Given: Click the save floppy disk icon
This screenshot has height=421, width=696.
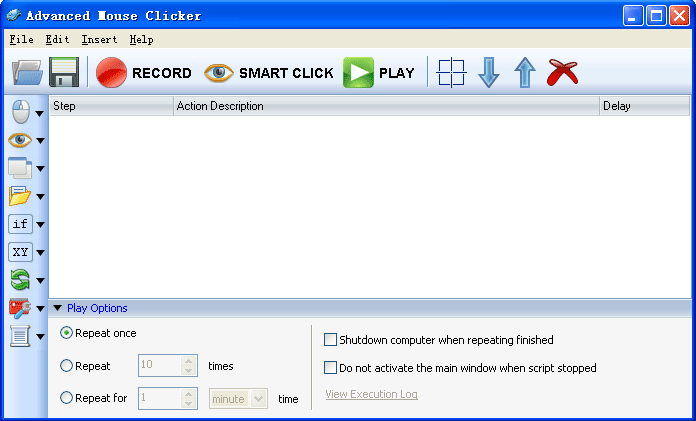Looking at the screenshot, I should pos(65,73).
